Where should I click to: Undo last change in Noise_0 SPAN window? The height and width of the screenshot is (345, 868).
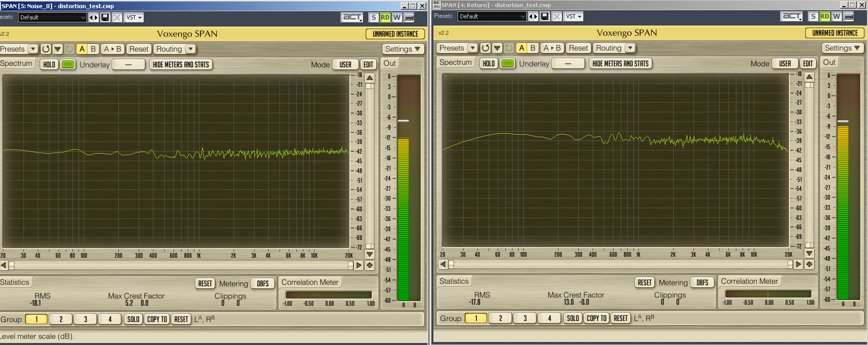pyautogui.click(x=46, y=49)
